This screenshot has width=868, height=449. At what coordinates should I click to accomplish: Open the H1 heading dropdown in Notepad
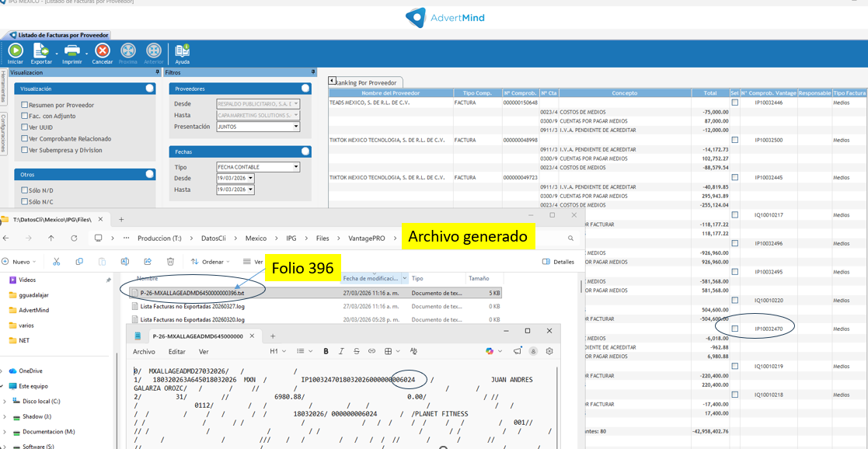point(277,351)
